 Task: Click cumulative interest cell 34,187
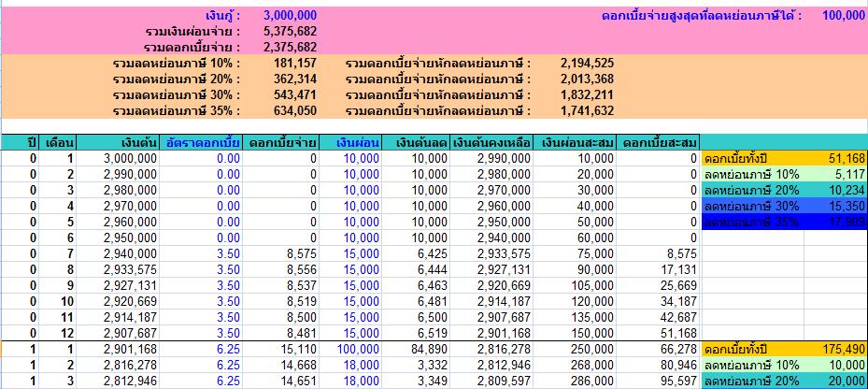[x=658, y=301]
